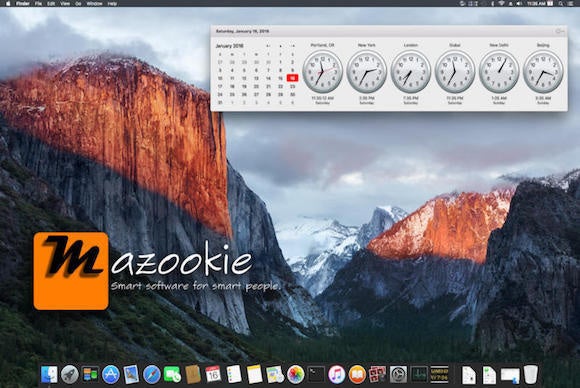Open Photos colorful flower icon in dock
Screen dimensions: 580x388
pyautogui.click(x=296, y=375)
